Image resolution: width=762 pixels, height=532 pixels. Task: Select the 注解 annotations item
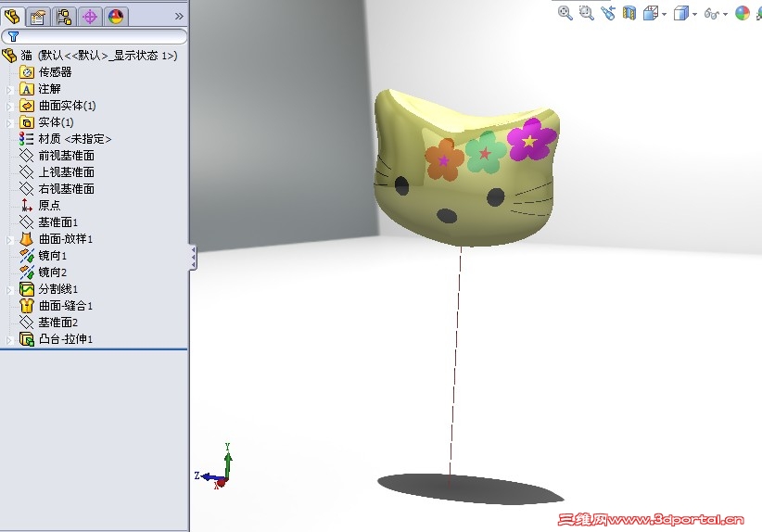(41, 89)
